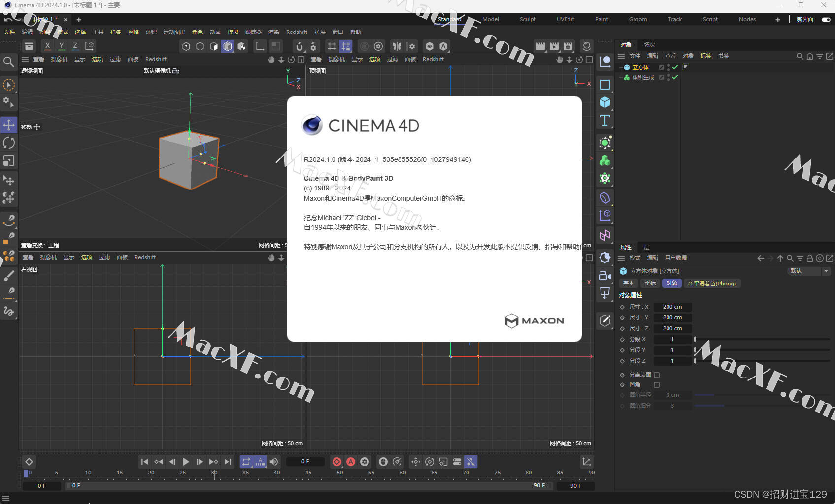The height and width of the screenshot is (504, 835).
Task: Click green volume builder icon in palette
Action: click(x=605, y=160)
